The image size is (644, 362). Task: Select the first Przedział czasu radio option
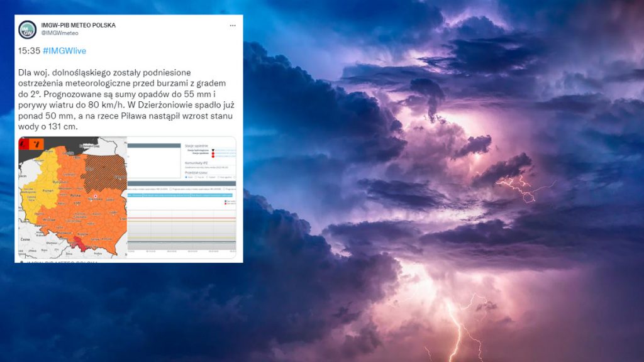(187, 177)
